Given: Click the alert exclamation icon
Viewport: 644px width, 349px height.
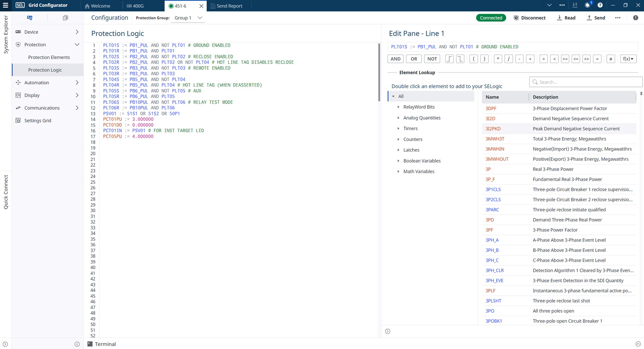Looking at the screenshot, I should point(636,18).
